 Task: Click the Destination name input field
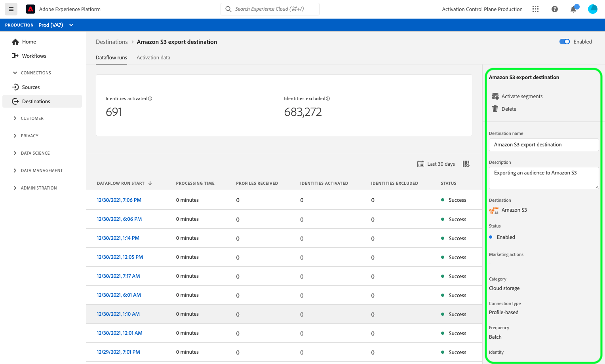click(x=543, y=145)
